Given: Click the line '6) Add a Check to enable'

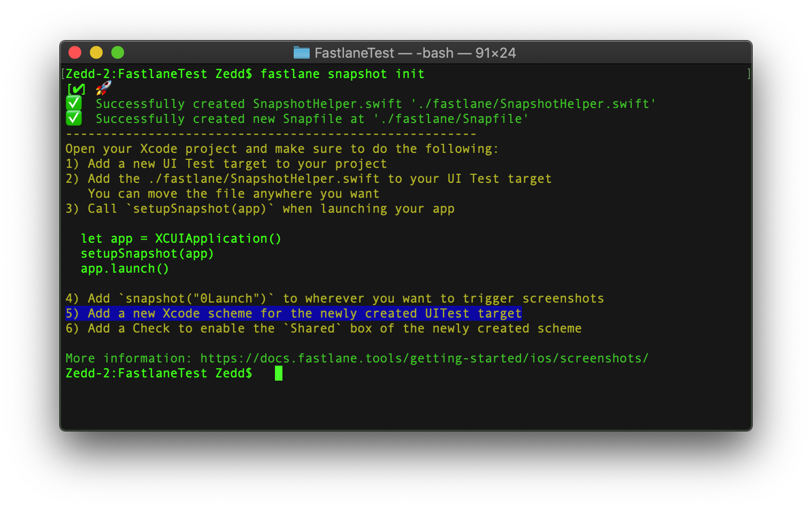Looking at the screenshot, I should point(323,328).
